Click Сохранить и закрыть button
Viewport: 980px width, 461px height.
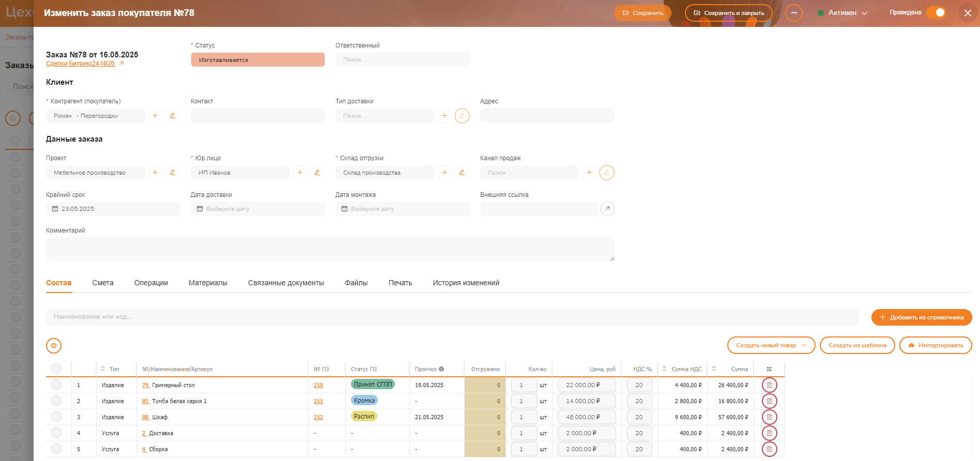[728, 13]
